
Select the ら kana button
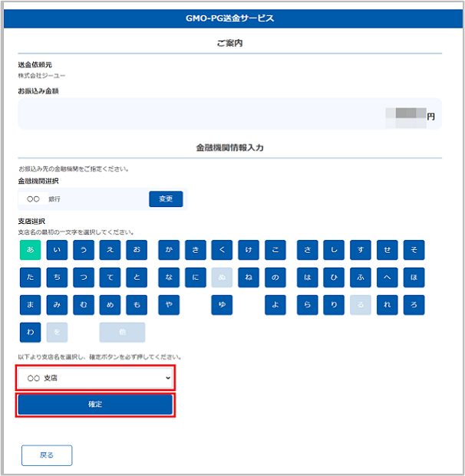tap(308, 305)
